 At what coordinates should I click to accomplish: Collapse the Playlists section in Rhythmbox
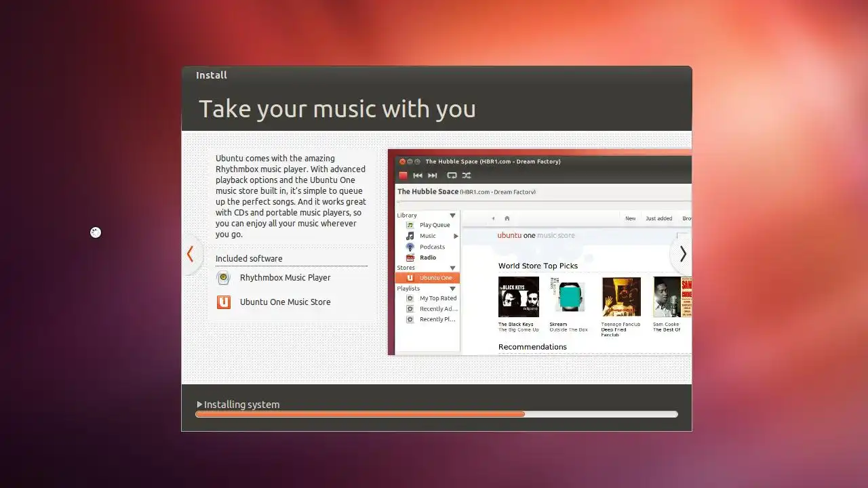click(x=452, y=289)
